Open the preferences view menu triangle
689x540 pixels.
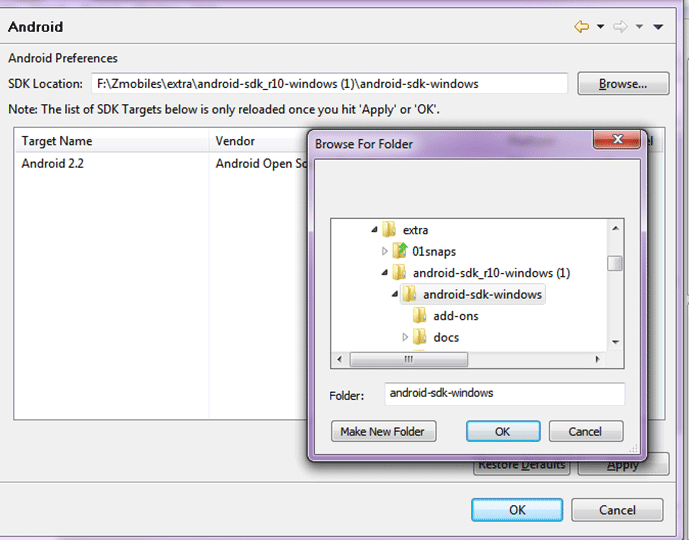tap(658, 27)
